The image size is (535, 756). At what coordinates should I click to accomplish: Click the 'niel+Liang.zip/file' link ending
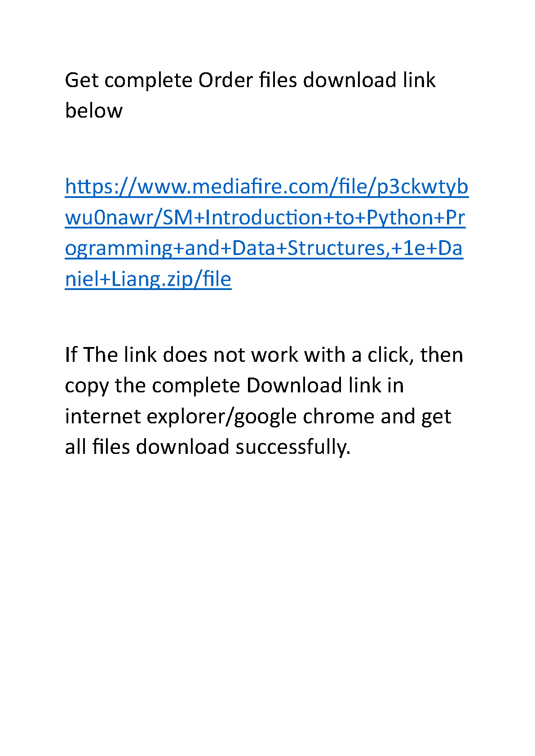click(148, 279)
